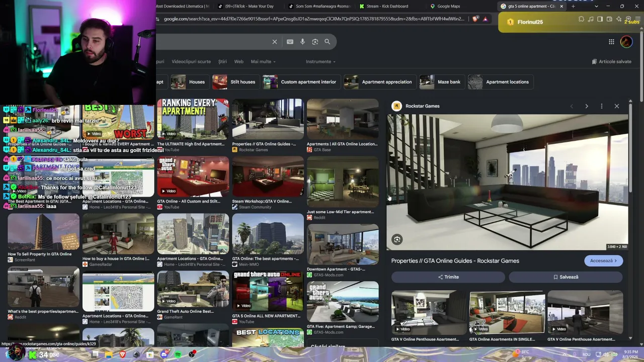Clear the Google search box text
The image size is (644, 362).
click(x=275, y=42)
